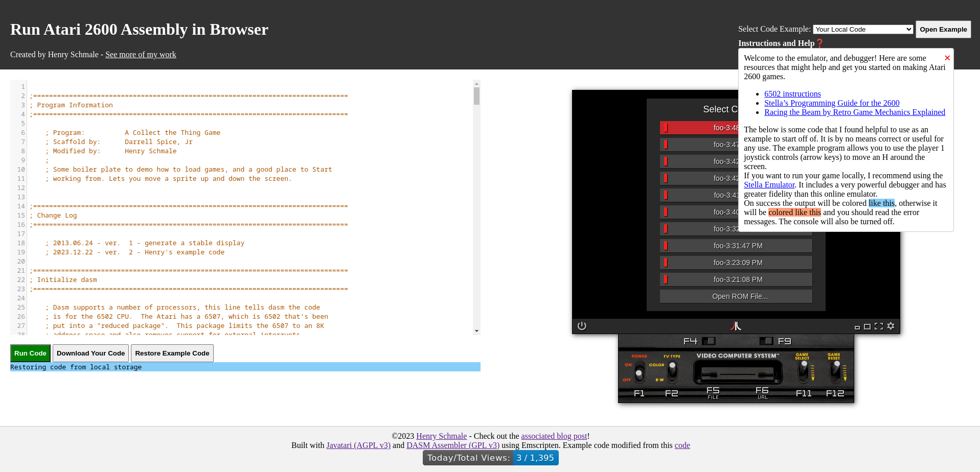Image resolution: width=980 pixels, height=472 pixels.
Task: Toggle the TV TYPE color switch (F2)
Action: point(673,371)
